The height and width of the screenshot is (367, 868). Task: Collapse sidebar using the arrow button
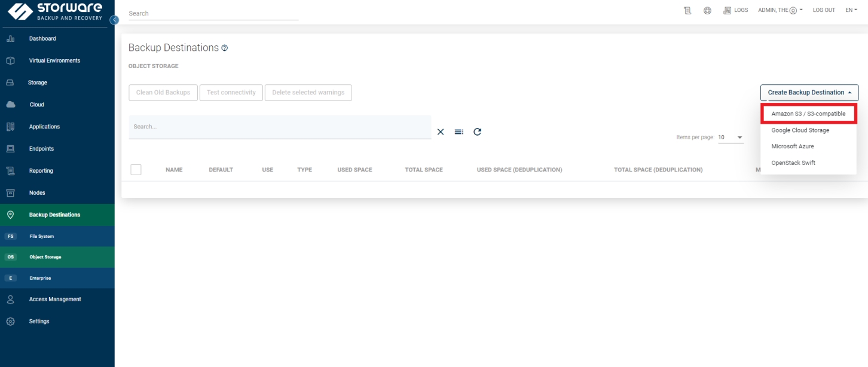(x=114, y=20)
